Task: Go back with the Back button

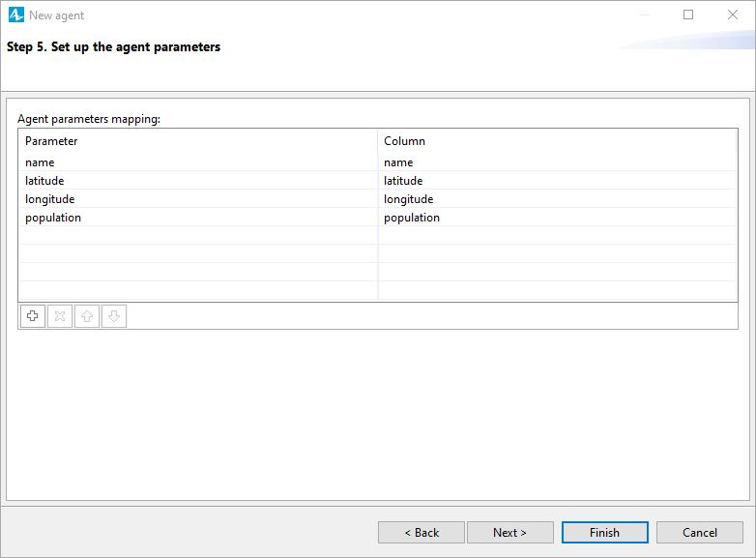Action: (x=422, y=533)
